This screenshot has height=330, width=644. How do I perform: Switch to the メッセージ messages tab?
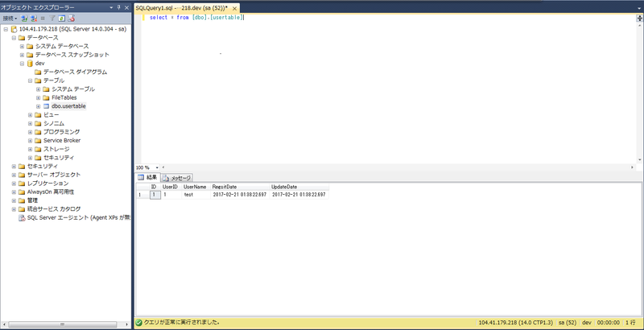[177, 178]
